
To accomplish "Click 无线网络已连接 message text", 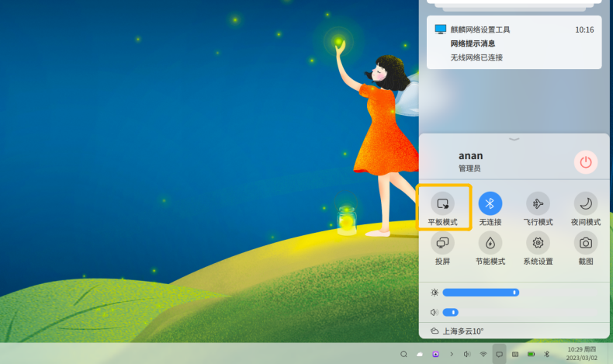I will coord(476,57).
